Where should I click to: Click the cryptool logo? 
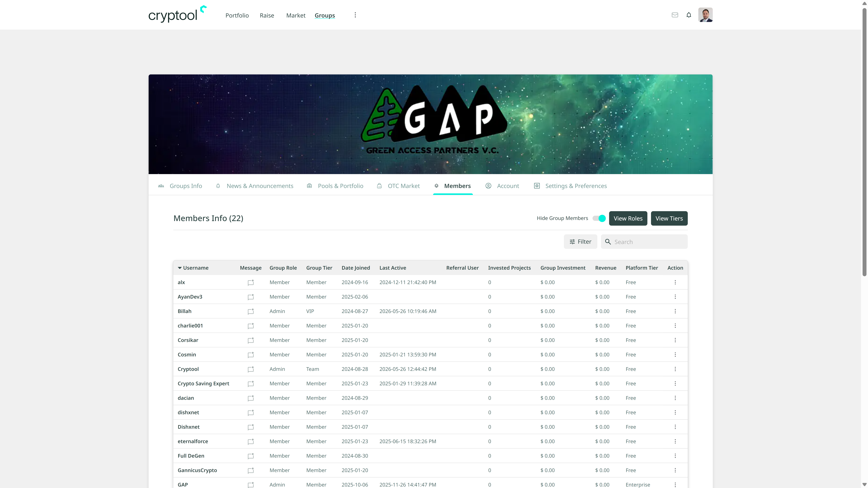pyautogui.click(x=178, y=14)
